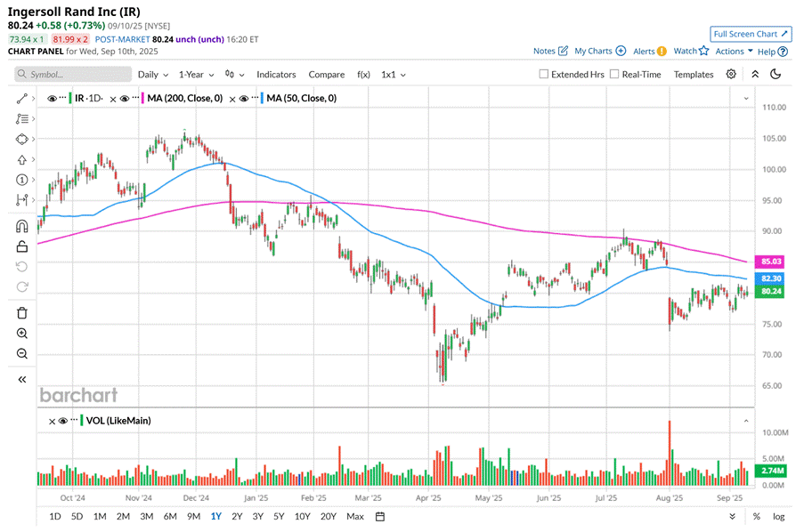This screenshot has width=804, height=532.
Task: Open Help question mark
Action: [773, 52]
